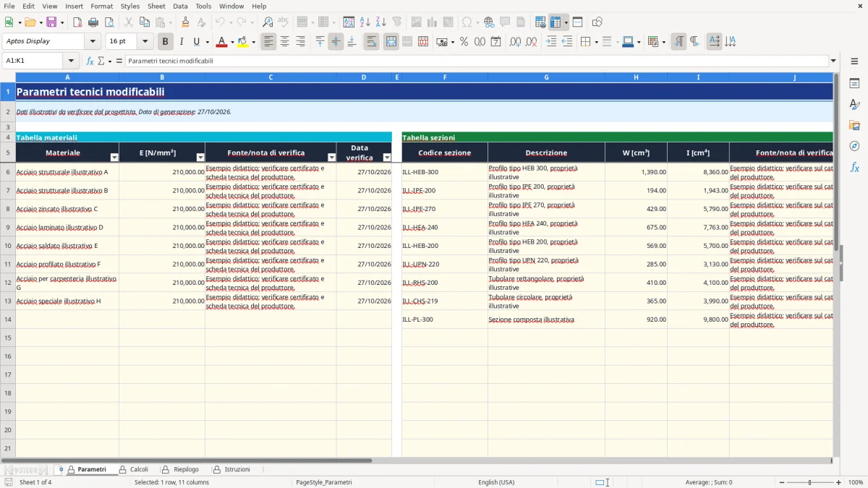Open the font name dropdown arrow
868x488 pixels.
click(x=93, y=42)
